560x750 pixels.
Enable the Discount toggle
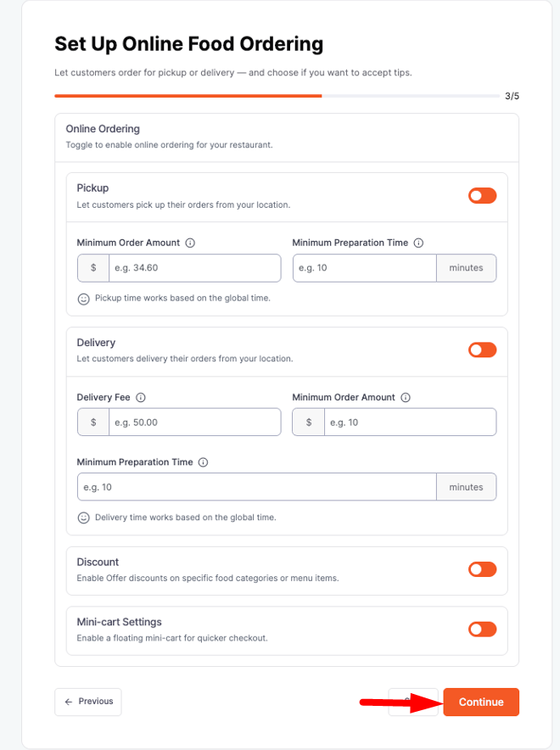482,569
